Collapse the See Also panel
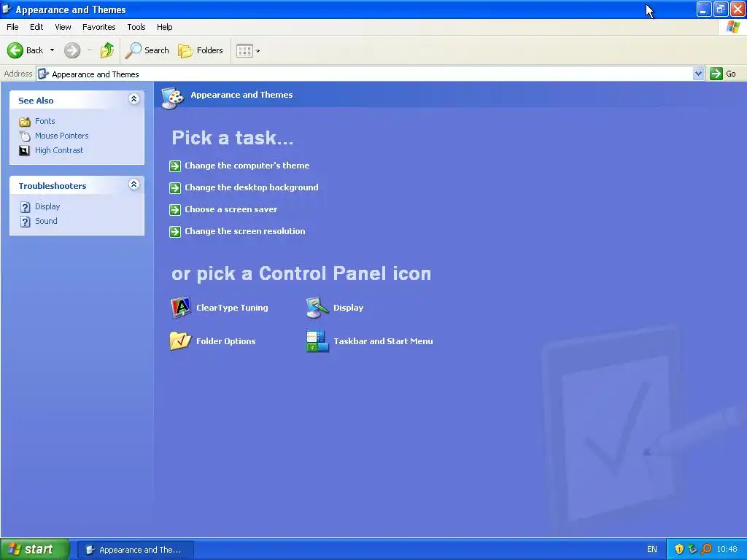This screenshot has height=560, width=747. 134,99
